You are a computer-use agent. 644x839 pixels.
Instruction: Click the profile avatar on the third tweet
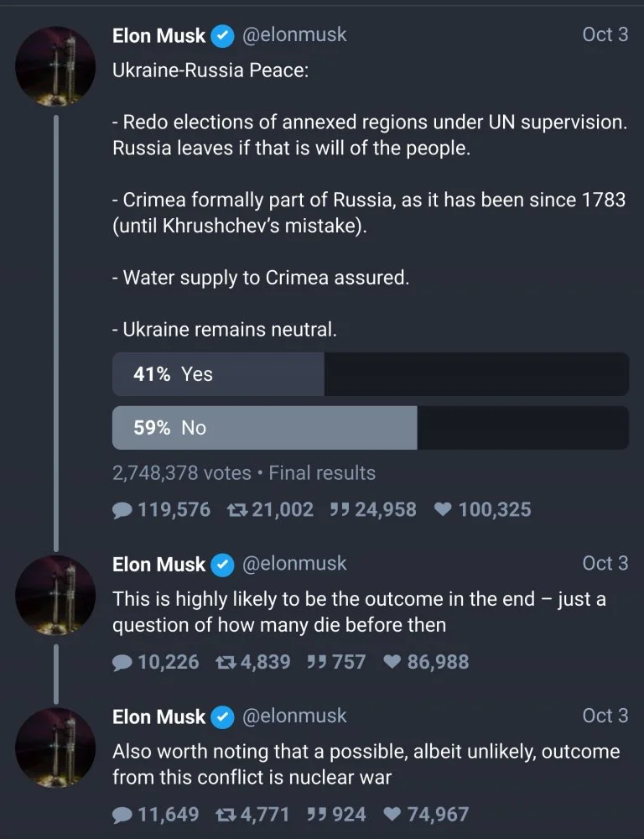pyautogui.click(x=56, y=748)
